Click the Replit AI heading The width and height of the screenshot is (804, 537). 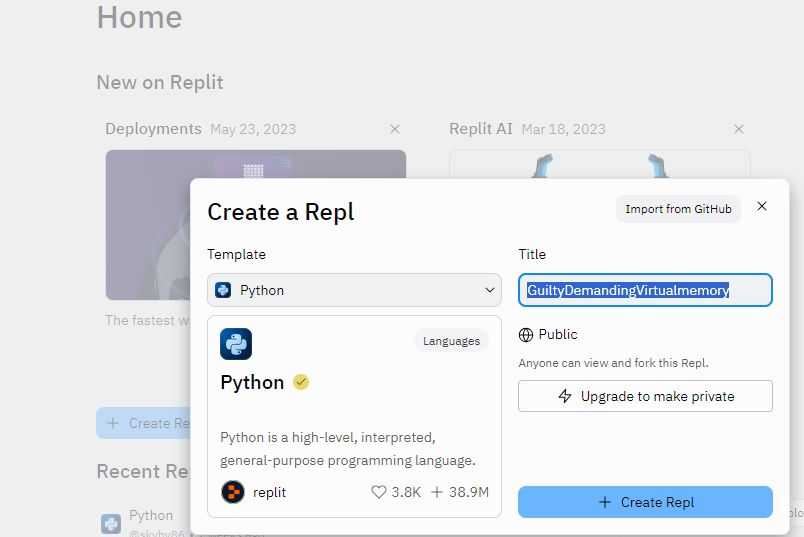click(480, 129)
